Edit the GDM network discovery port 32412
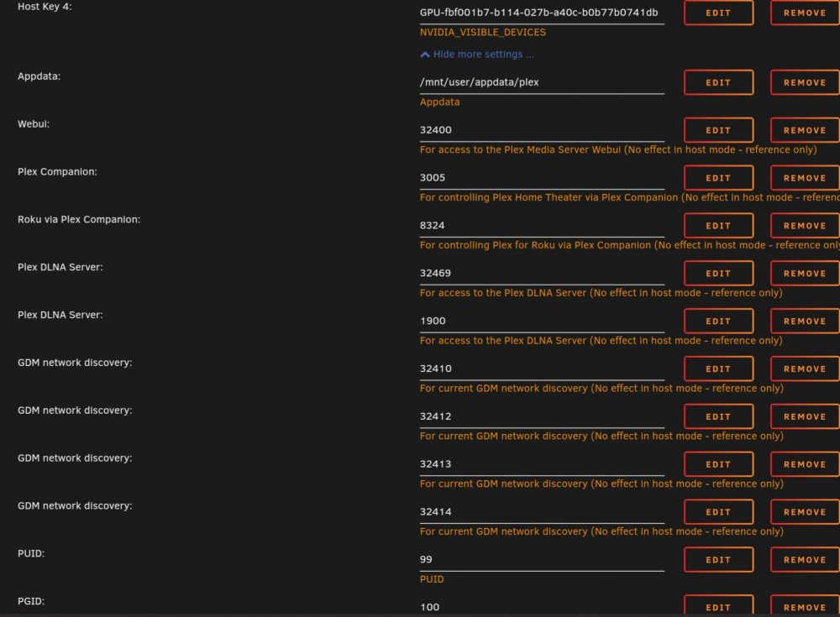 point(718,416)
